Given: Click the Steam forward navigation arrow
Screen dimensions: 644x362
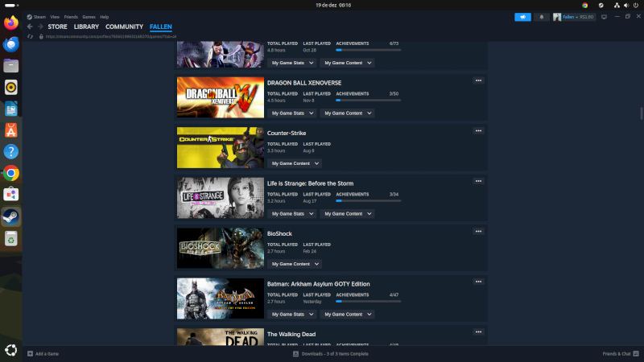Looking at the screenshot, I should click(39, 27).
